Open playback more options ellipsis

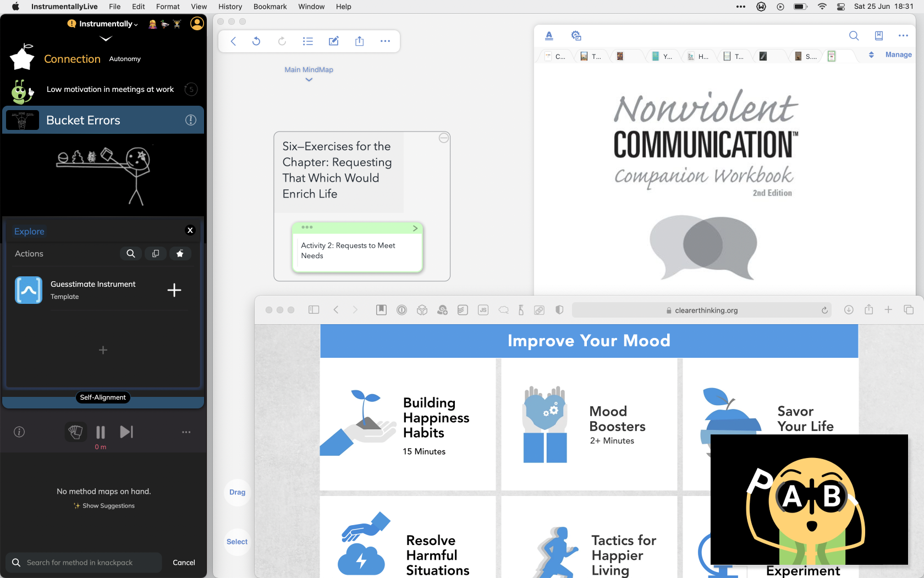click(x=186, y=432)
